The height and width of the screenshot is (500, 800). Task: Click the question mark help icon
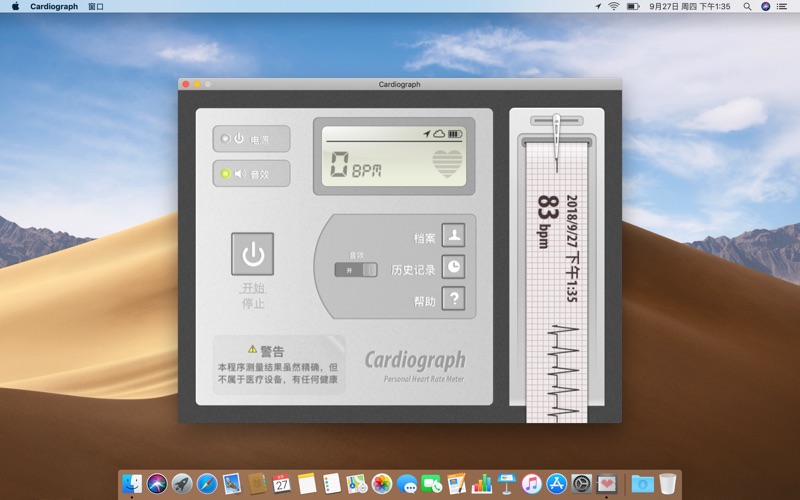[453, 299]
